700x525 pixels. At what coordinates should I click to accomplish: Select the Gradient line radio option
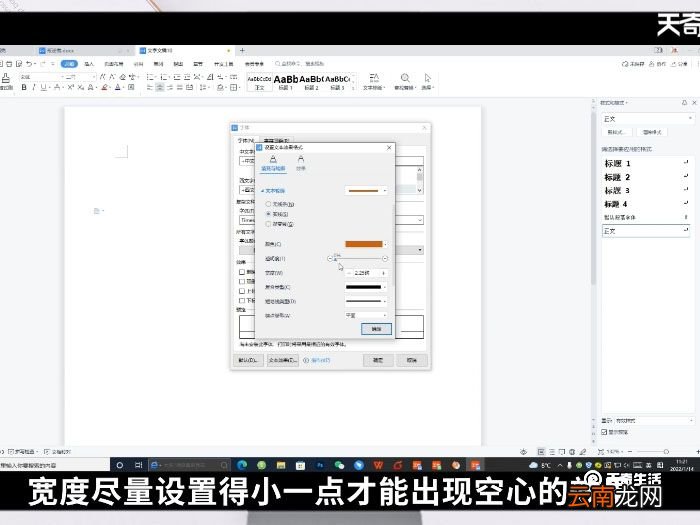click(268, 224)
